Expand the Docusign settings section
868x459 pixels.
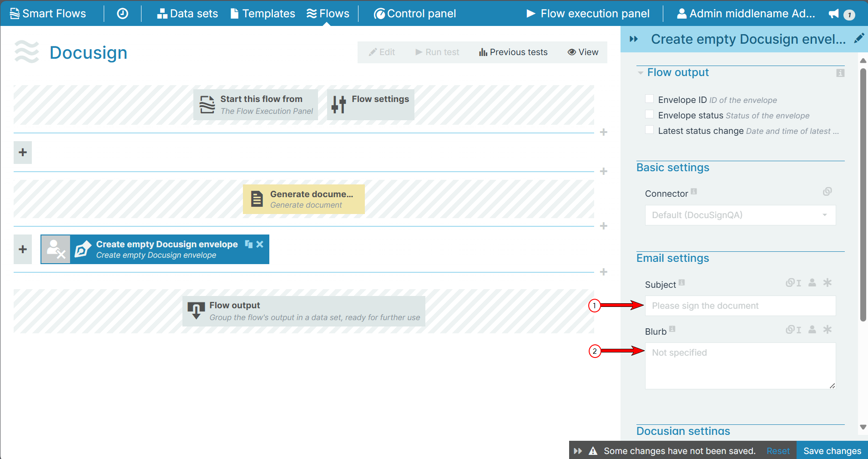click(x=683, y=431)
